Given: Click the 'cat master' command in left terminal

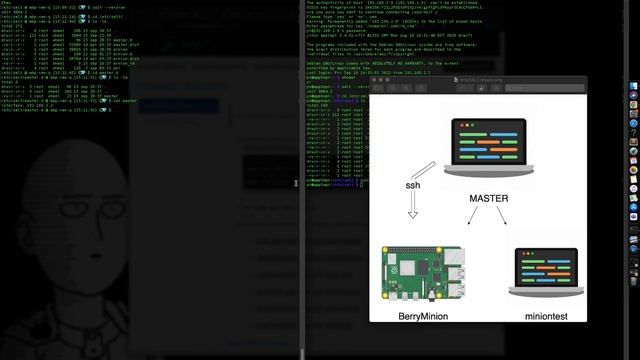Looking at the screenshot, I should coord(124,100).
